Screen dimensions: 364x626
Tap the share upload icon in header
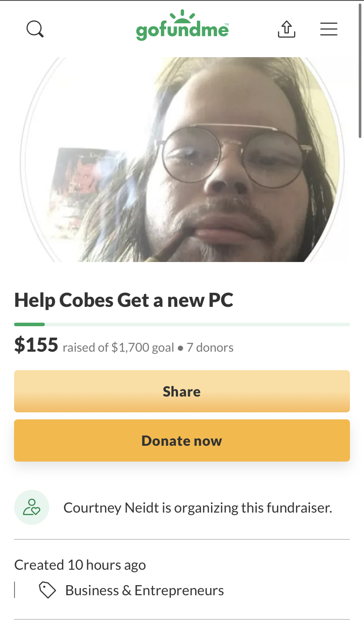tap(287, 29)
